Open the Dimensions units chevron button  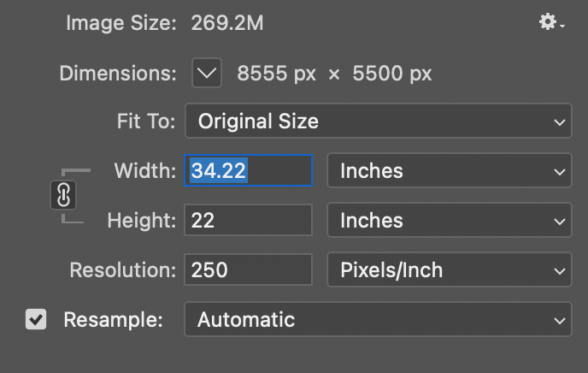pos(207,73)
